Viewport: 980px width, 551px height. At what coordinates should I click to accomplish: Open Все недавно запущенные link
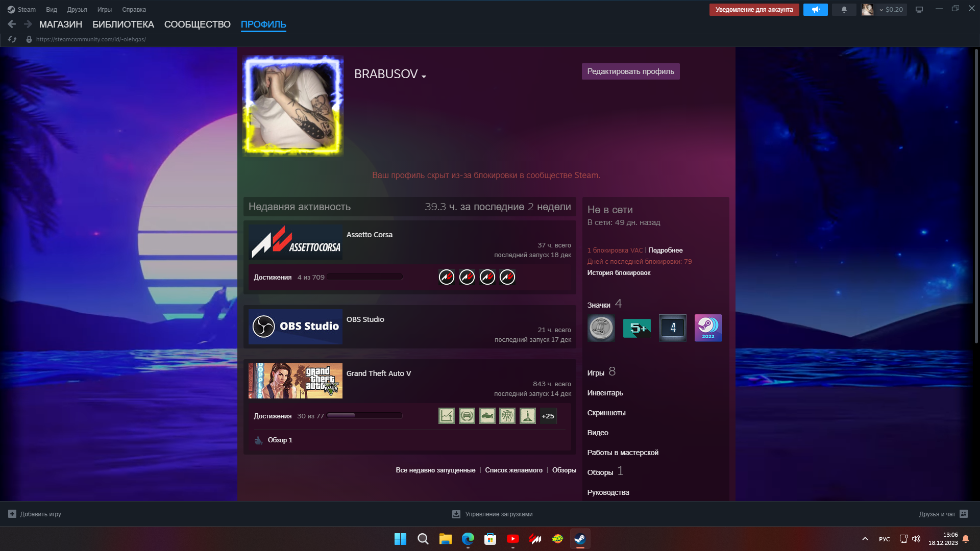tap(435, 470)
